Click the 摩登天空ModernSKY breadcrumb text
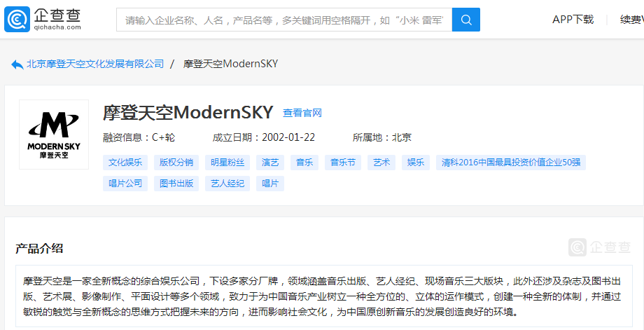 (x=230, y=64)
